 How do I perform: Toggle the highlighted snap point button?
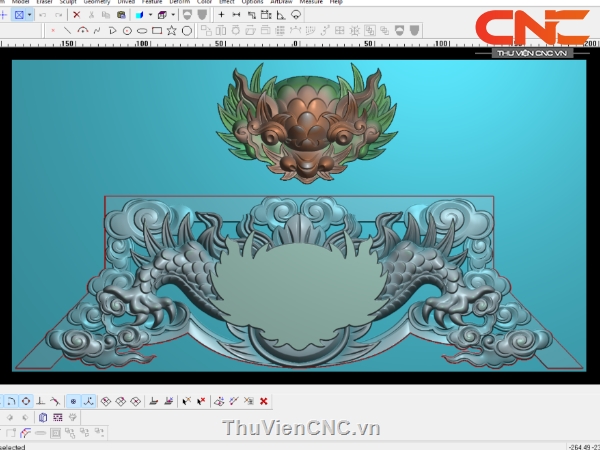tap(72, 401)
